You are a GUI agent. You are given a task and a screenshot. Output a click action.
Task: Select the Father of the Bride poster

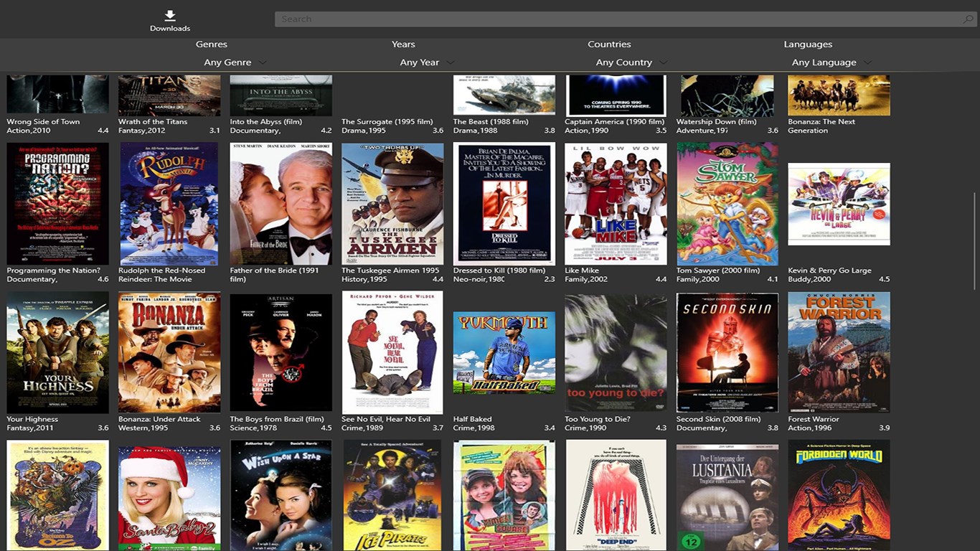tap(281, 204)
